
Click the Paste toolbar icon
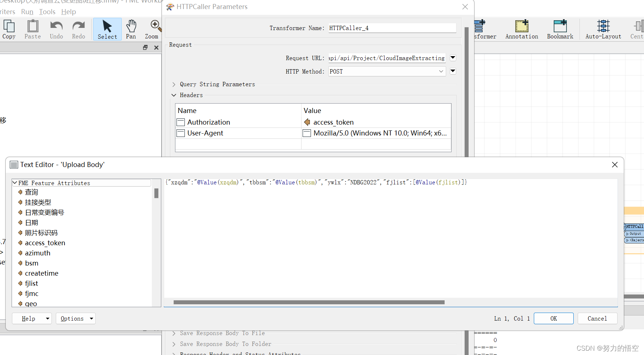click(33, 29)
